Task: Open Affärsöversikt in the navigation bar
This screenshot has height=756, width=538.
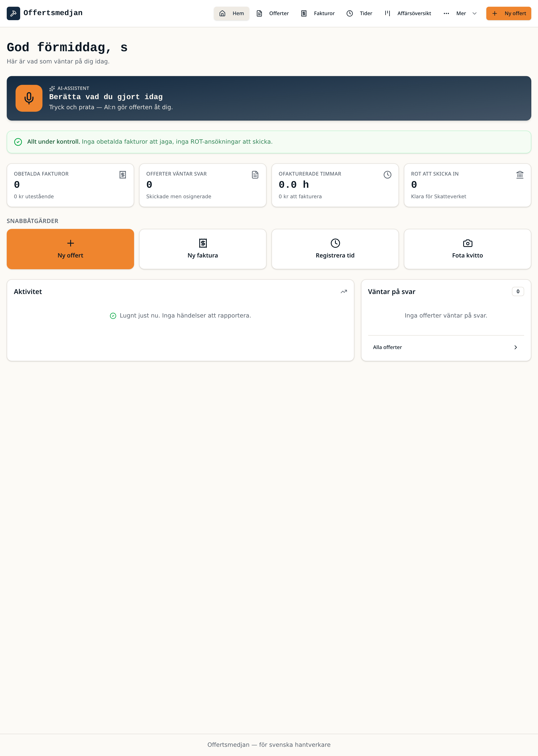Action: (x=408, y=13)
